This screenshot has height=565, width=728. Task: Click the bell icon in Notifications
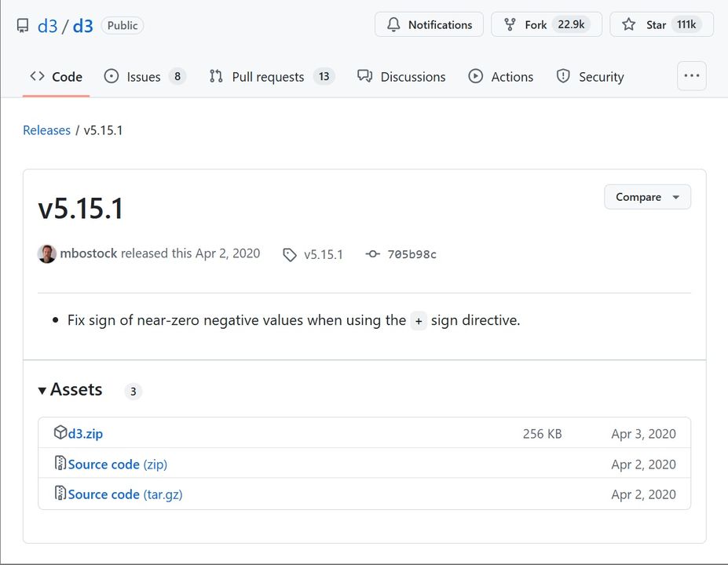[393, 25]
